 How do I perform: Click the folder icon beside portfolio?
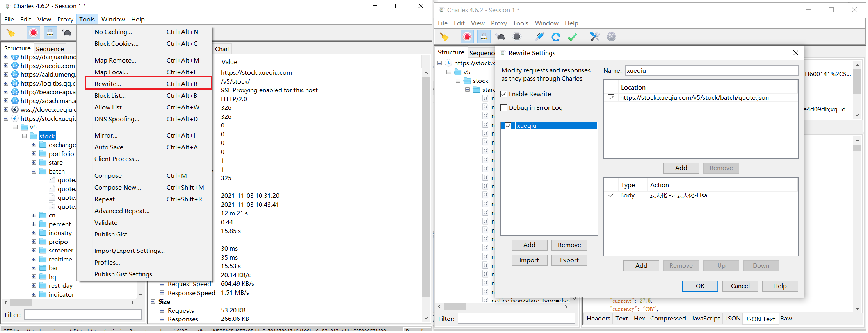click(x=43, y=154)
